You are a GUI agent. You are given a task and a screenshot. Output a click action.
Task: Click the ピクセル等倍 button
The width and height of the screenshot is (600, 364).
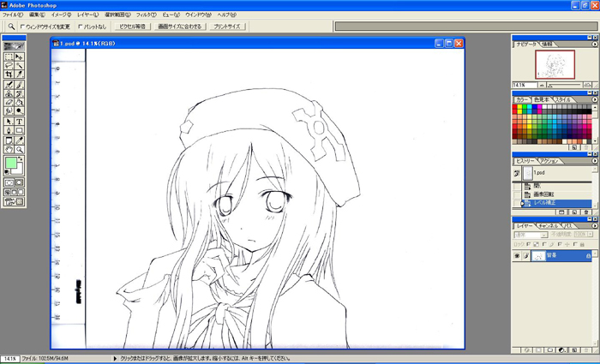132,27
